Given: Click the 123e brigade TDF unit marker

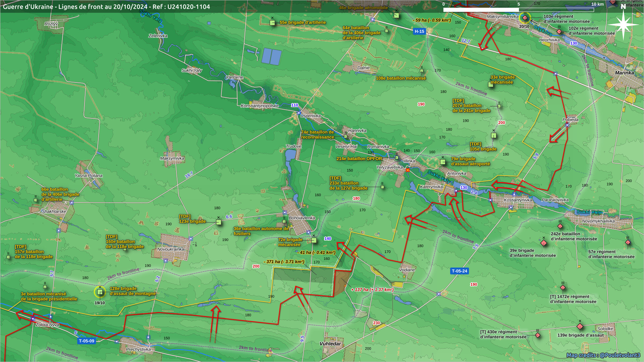Looking at the screenshot, I should tap(219, 222).
